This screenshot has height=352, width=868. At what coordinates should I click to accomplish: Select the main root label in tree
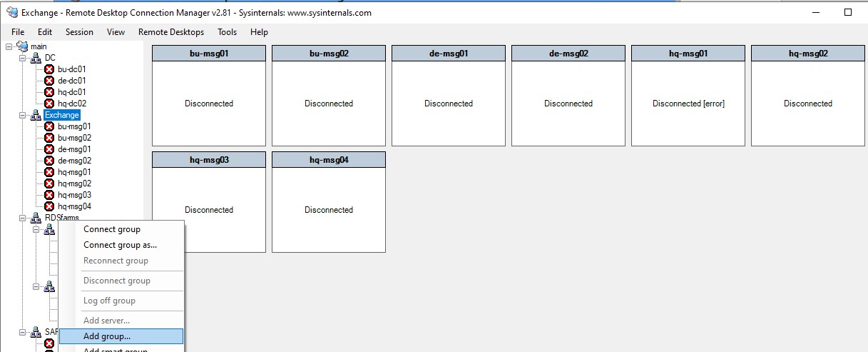pos(39,46)
